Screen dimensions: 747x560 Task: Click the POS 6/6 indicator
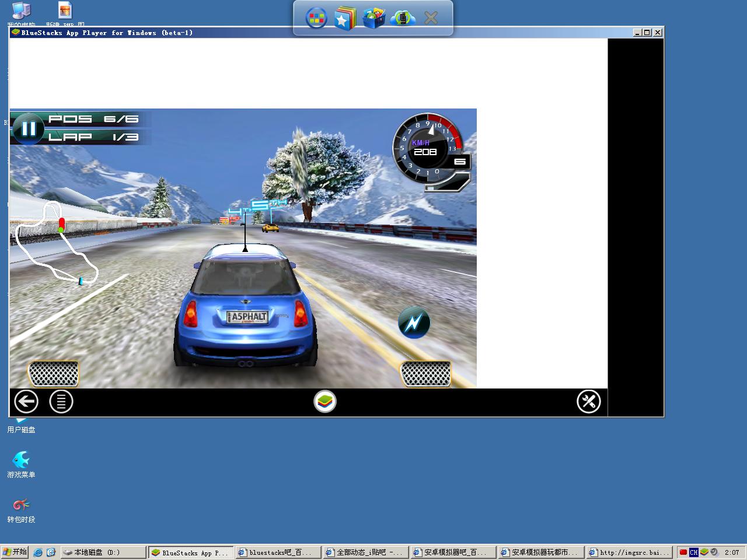(x=93, y=119)
